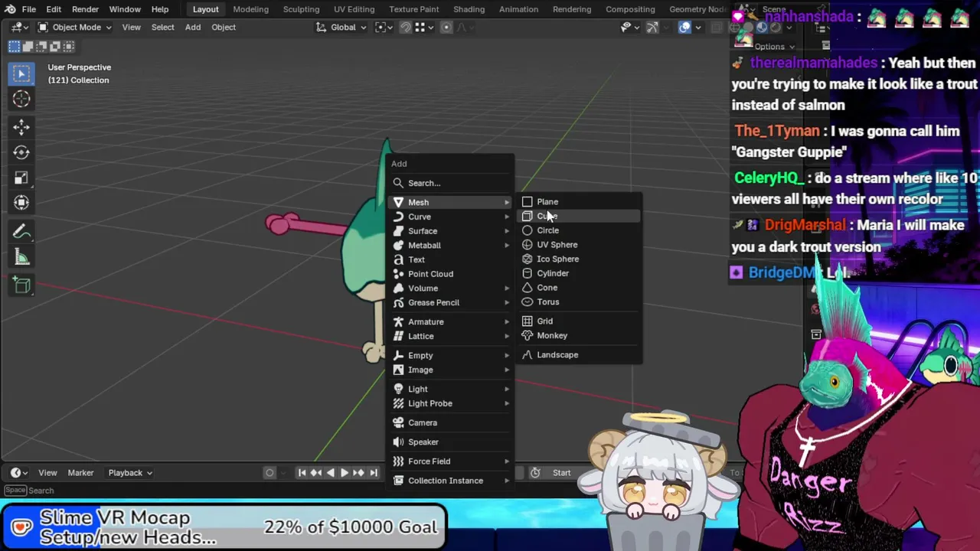
Task: Add a Speaker object
Action: pos(450,442)
